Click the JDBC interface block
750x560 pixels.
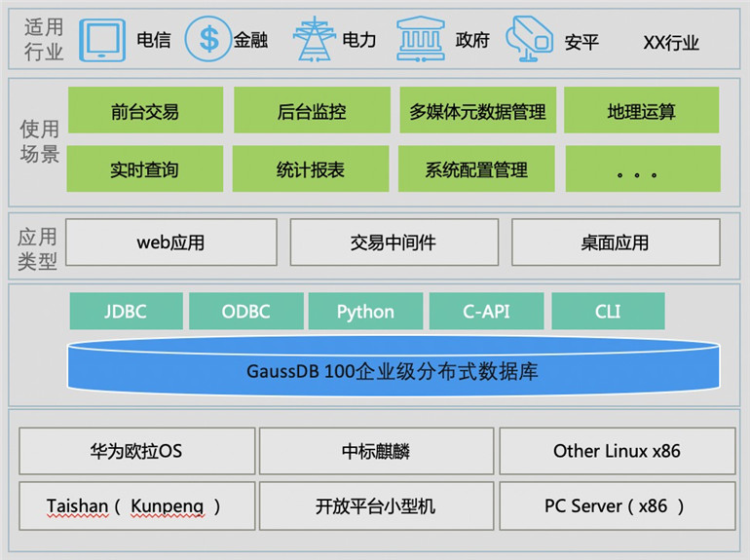point(127,312)
